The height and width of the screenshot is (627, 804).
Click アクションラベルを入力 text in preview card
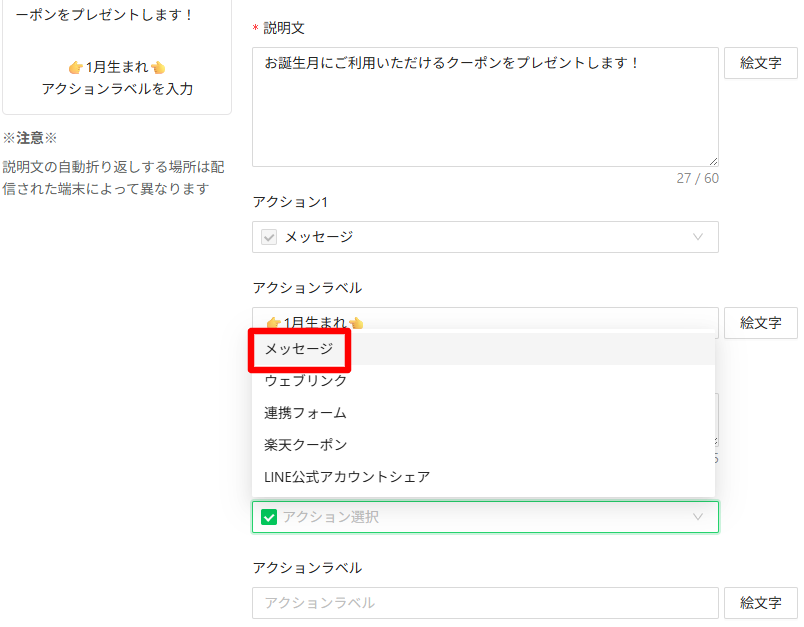point(117,89)
